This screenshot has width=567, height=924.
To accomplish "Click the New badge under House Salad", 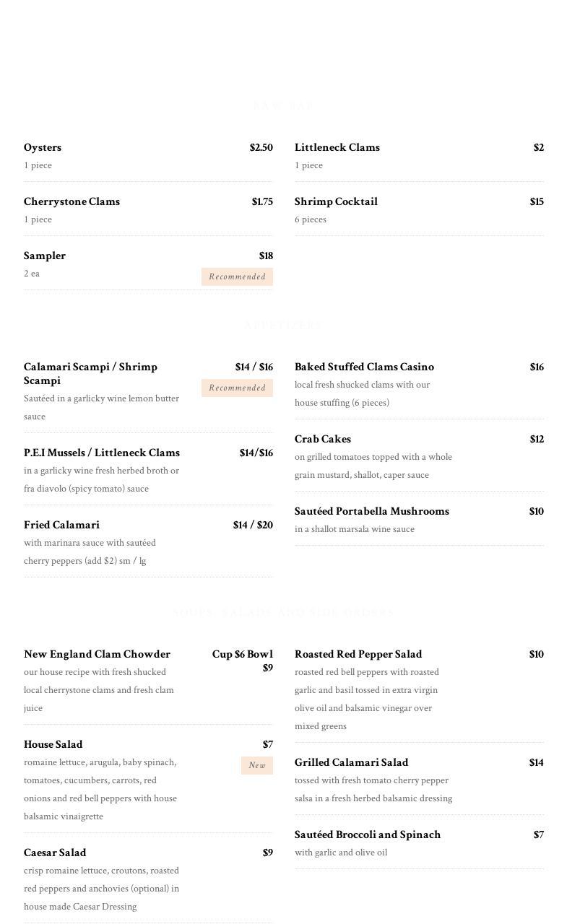I will [x=256, y=765].
